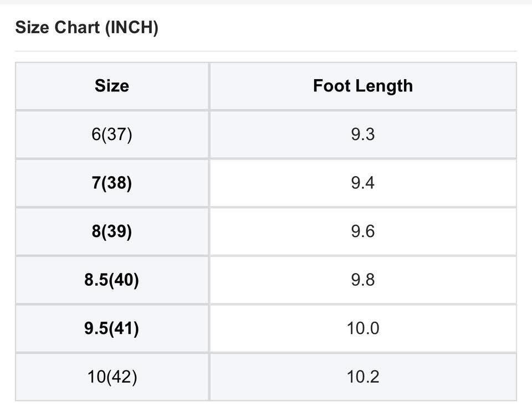
Task: Pick the 9.8 foot length value
Action: (363, 280)
